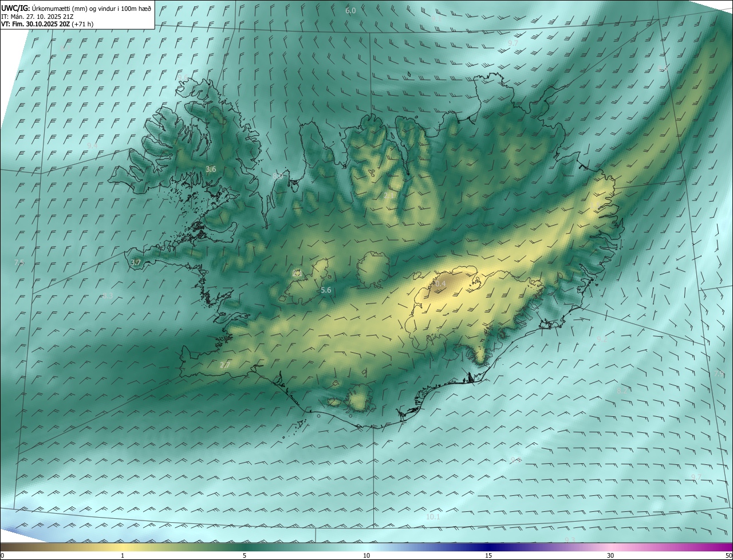Click the 7.9 value over the eastern sea
Screen dimensions: 733x560
pyautogui.click(x=720, y=373)
